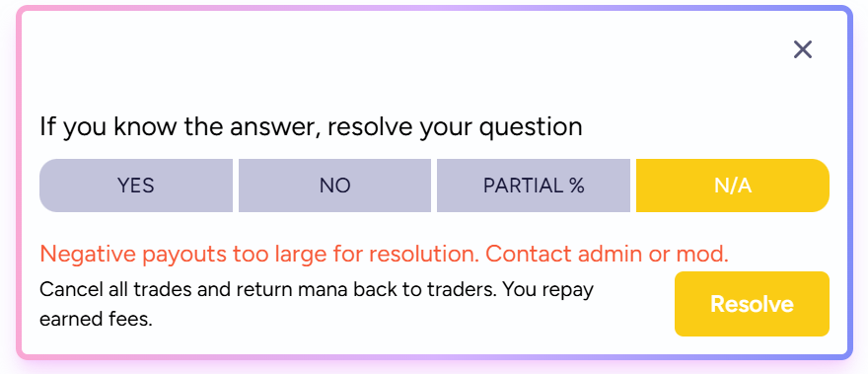Resolve the market as YES
The height and width of the screenshot is (374, 868).
tap(136, 186)
